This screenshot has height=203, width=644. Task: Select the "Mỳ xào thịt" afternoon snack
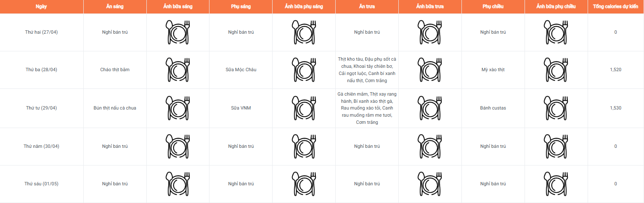[493, 69]
